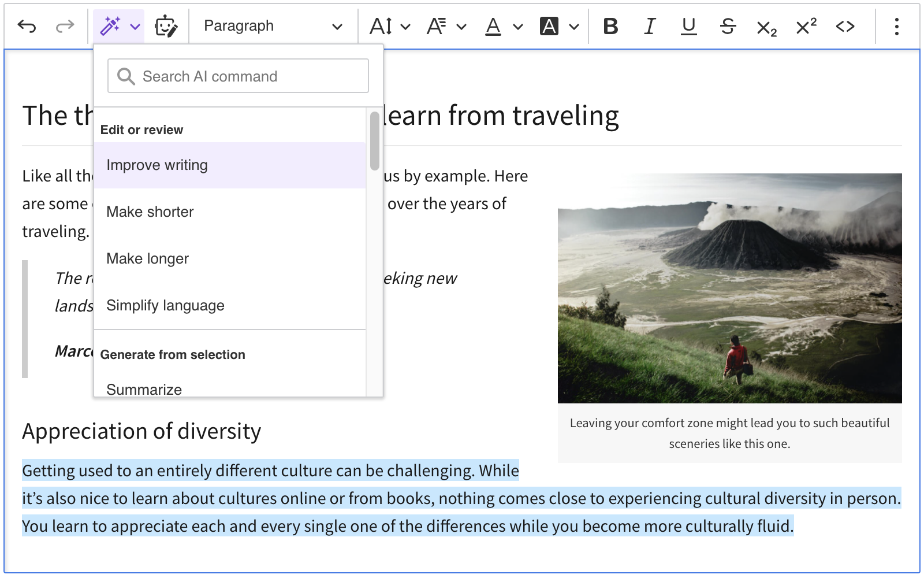Select the AI commands magic wand icon
Screen dimensions: 924x578
[113, 25]
